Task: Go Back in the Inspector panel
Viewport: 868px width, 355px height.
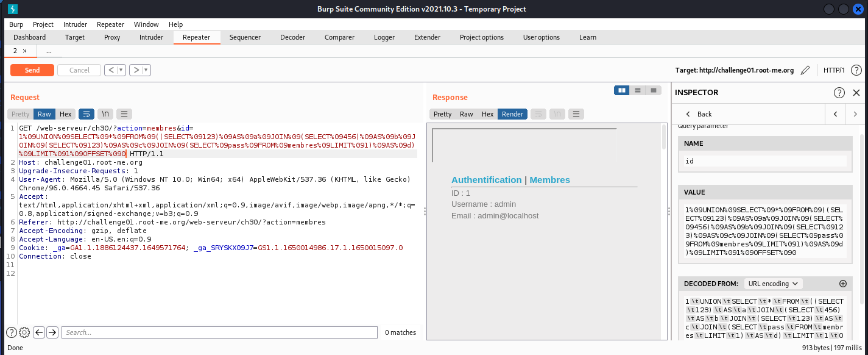Action: tap(699, 114)
